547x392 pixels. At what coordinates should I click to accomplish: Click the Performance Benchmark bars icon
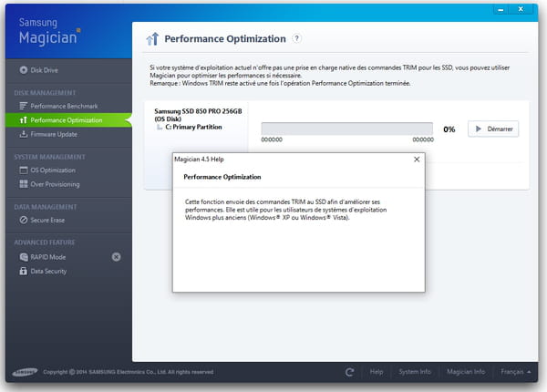point(24,106)
